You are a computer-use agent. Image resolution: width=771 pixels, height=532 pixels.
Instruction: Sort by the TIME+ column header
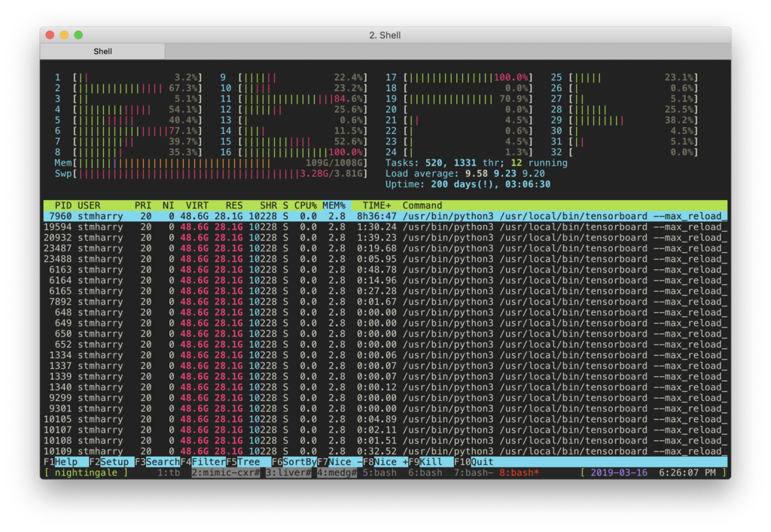[x=376, y=205]
